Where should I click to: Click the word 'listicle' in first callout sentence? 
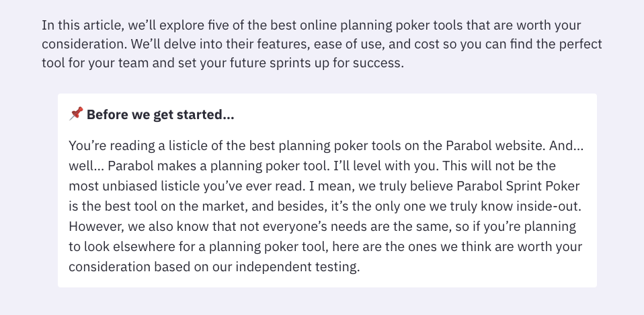(x=181, y=145)
